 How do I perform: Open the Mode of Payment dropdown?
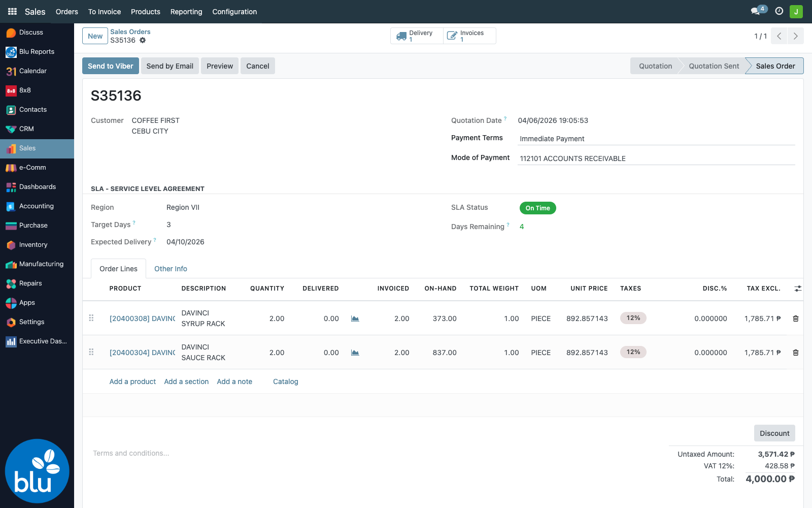[657, 158]
